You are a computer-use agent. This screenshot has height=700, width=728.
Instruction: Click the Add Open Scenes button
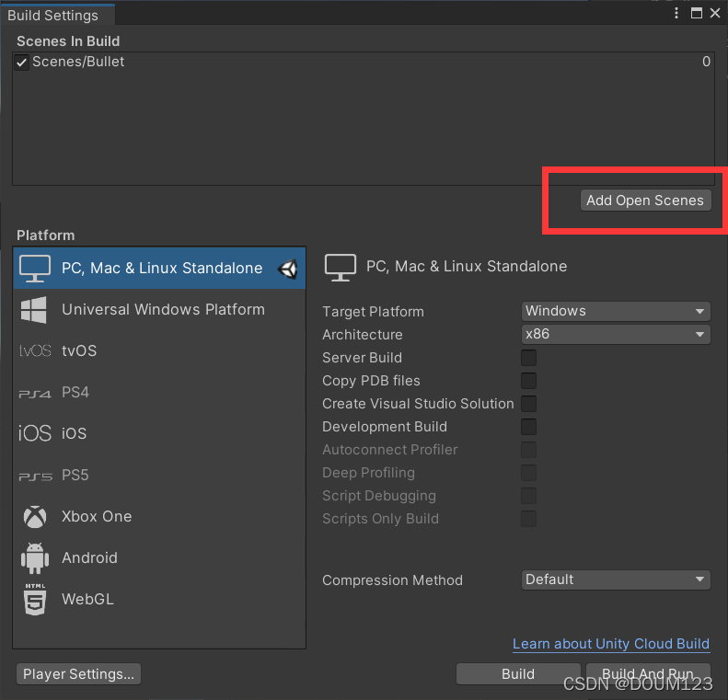[x=645, y=201]
